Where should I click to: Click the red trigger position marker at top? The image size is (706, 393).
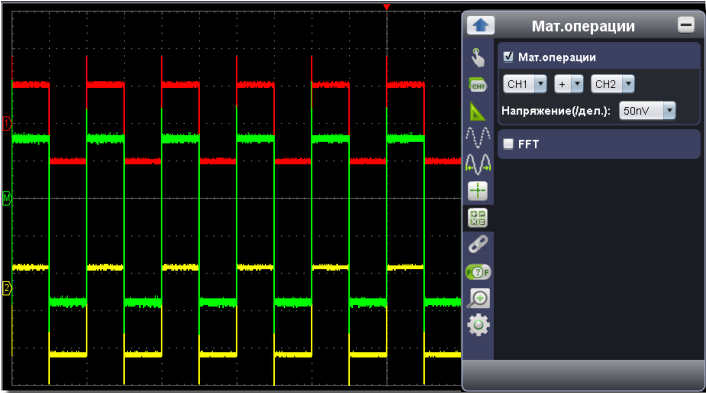click(x=386, y=7)
